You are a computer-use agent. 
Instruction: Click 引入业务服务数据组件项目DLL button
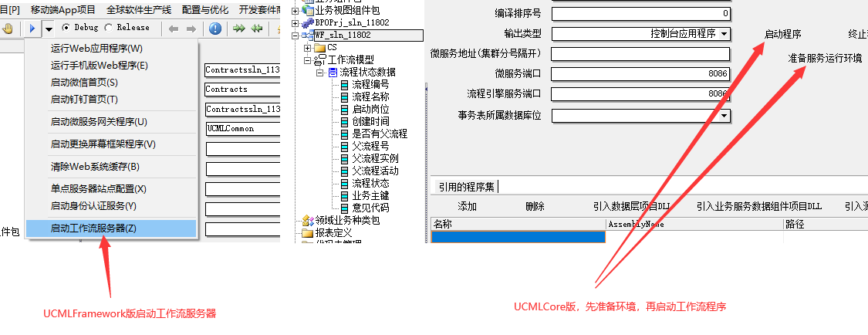759,207
